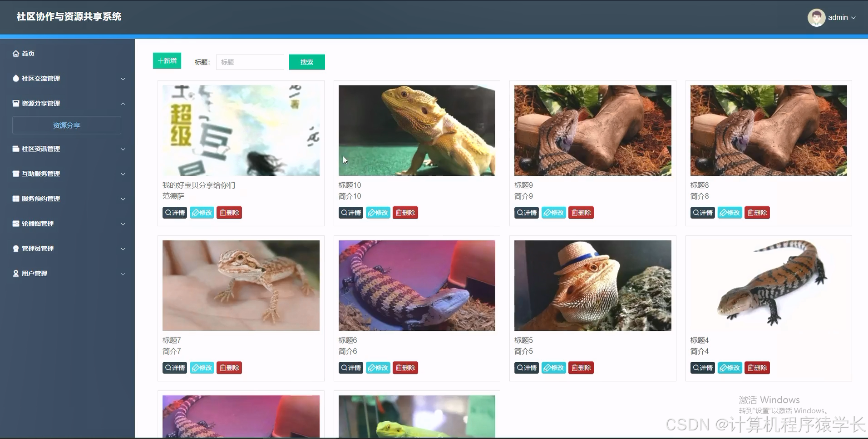The image size is (868, 439).
Task: Expand the 社区资讯管理 chevron
Action: [123, 150]
